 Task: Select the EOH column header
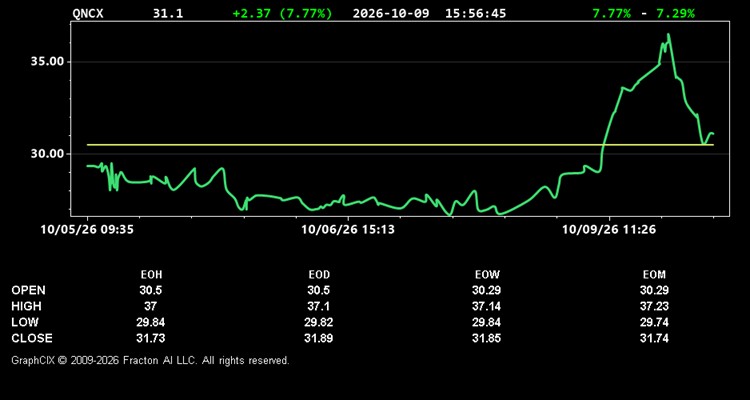[x=151, y=275]
